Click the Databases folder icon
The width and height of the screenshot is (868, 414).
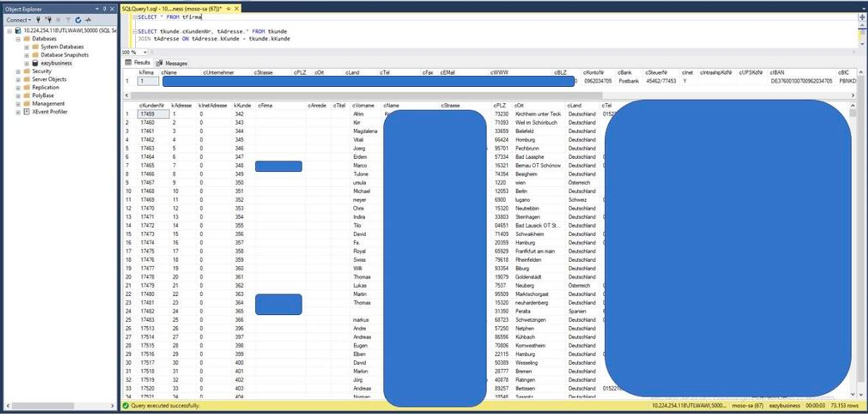(x=27, y=39)
